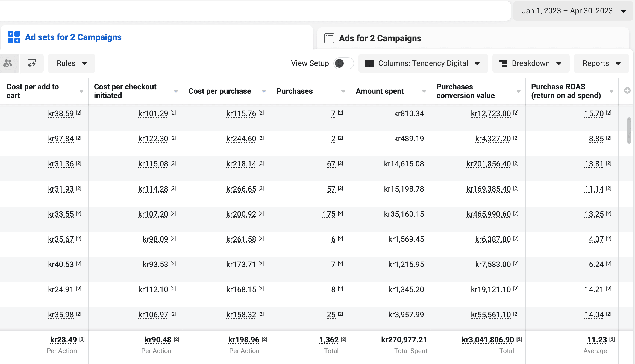Click the Ads window icon
The height and width of the screenshot is (364, 635).
click(x=329, y=38)
